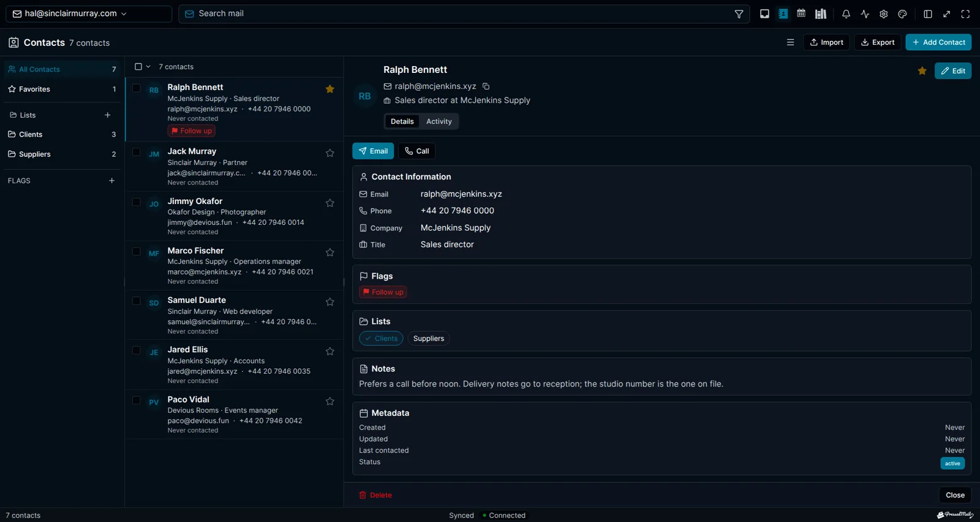Enter fullscreen with corner brackets icon

[x=965, y=13]
